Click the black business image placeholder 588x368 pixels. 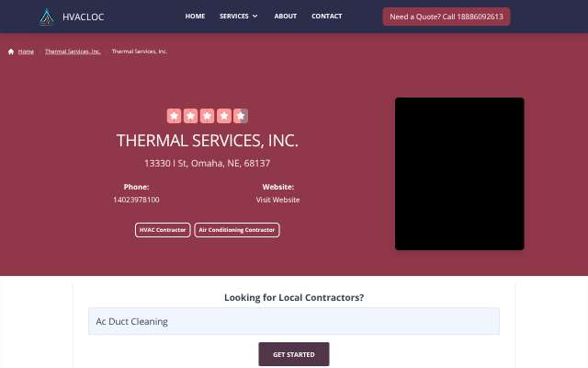pos(459,174)
